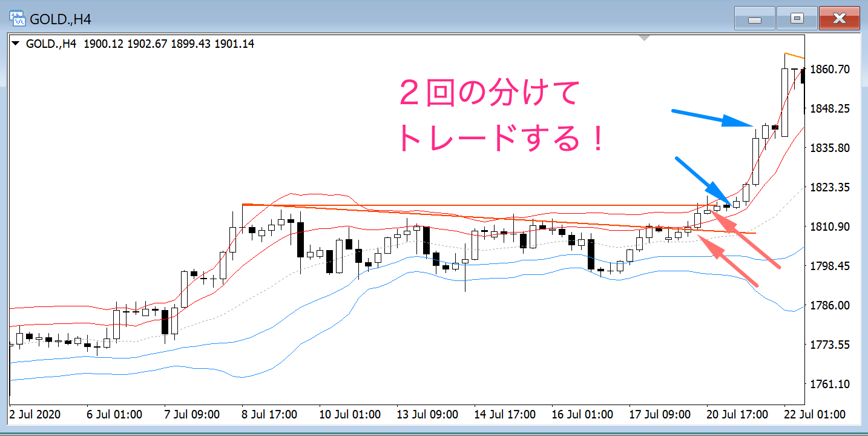Minimize the GOLD.,H4 chart window
This screenshot has height=436, width=868.
click(754, 19)
